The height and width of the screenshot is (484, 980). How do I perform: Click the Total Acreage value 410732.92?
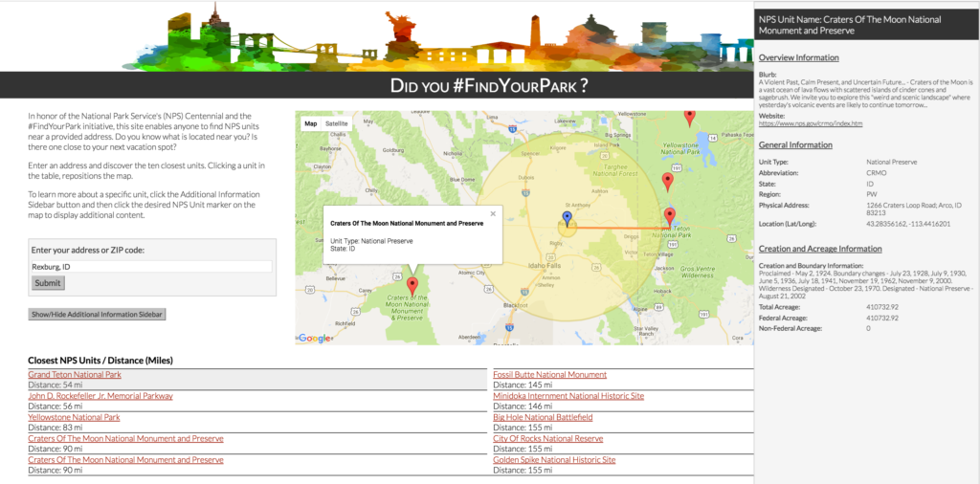point(882,307)
